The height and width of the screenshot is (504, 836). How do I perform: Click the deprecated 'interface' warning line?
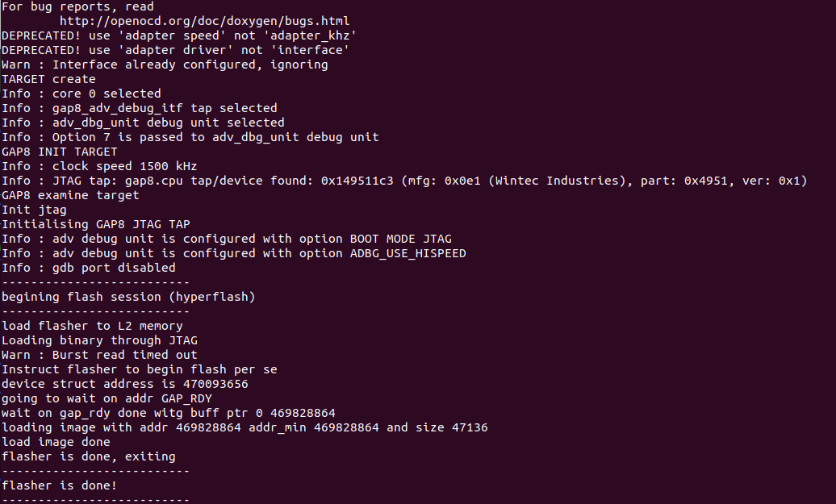tap(175, 50)
